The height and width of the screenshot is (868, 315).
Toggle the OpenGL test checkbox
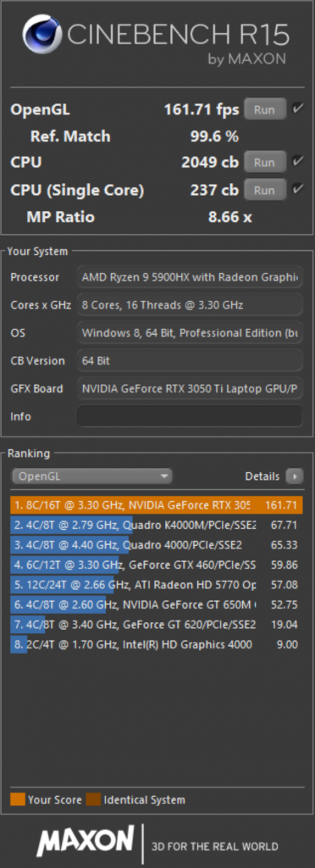click(x=298, y=108)
